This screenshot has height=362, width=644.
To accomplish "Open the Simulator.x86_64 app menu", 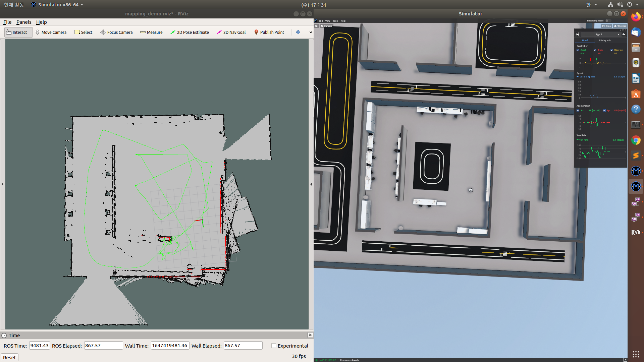I will [x=57, y=5].
